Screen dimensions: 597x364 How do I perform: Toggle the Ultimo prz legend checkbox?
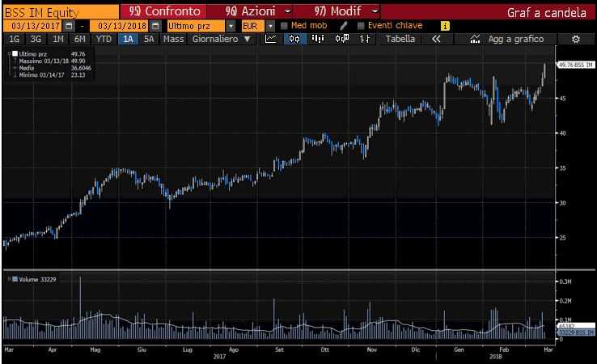point(15,53)
